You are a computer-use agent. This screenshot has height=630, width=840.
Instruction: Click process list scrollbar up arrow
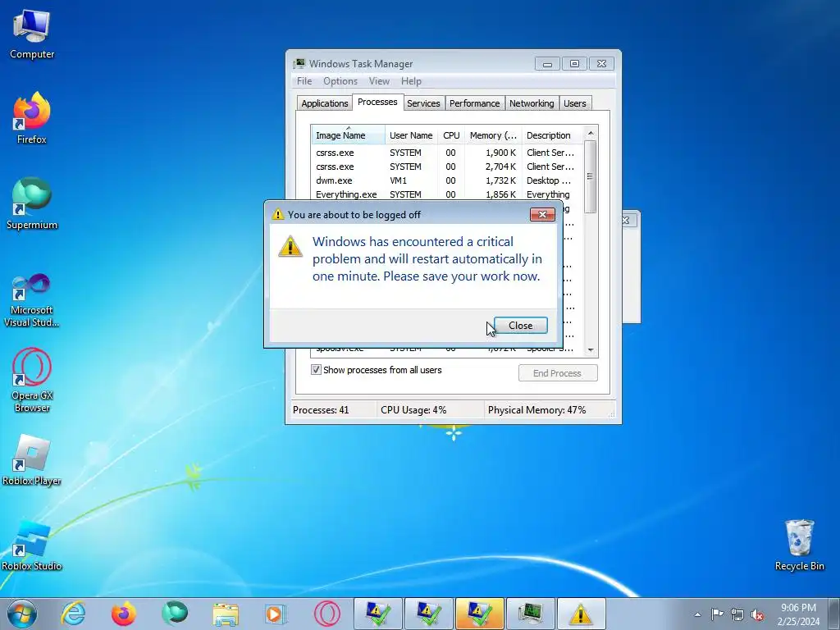(x=591, y=133)
